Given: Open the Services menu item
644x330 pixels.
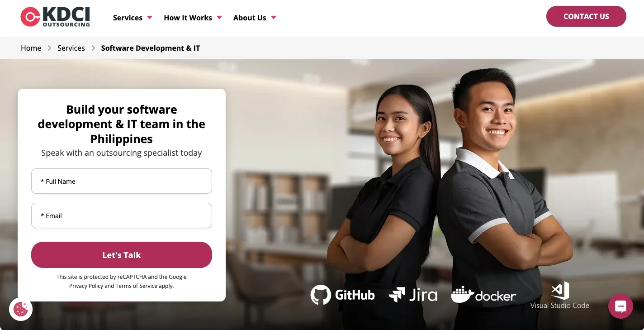Looking at the screenshot, I should [128, 18].
